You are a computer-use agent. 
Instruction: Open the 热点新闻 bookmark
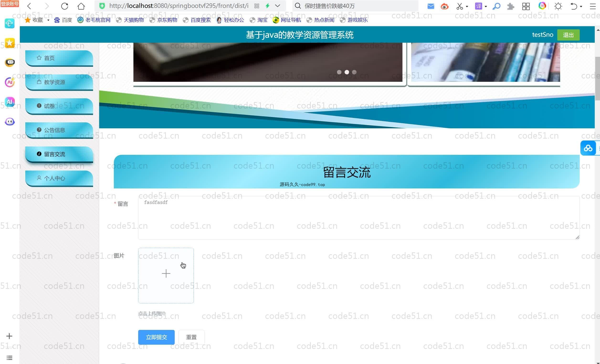tap(321, 20)
